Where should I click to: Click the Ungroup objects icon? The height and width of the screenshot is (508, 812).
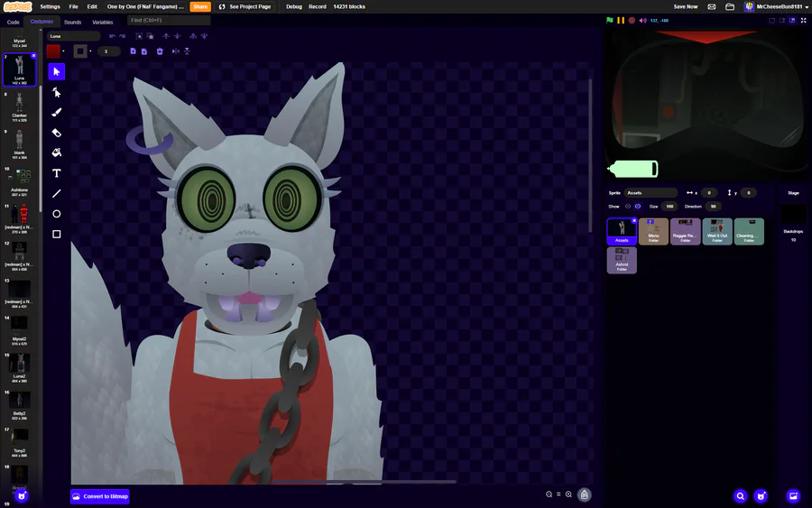click(150, 36)
